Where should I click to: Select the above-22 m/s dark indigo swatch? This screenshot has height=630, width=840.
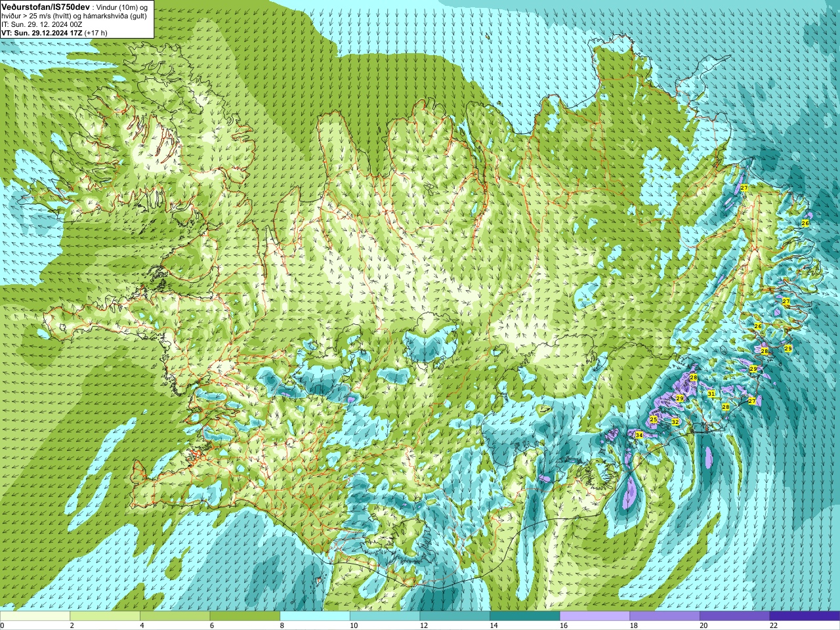click(805, 616)
